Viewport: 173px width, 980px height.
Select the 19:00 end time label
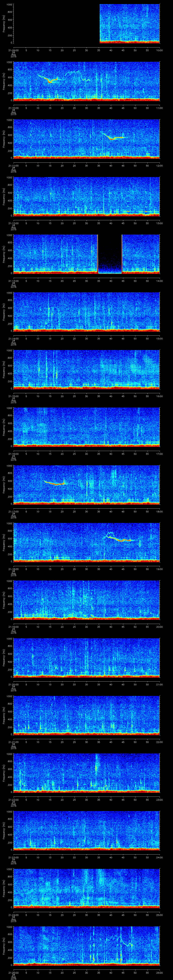pos(160,569)
